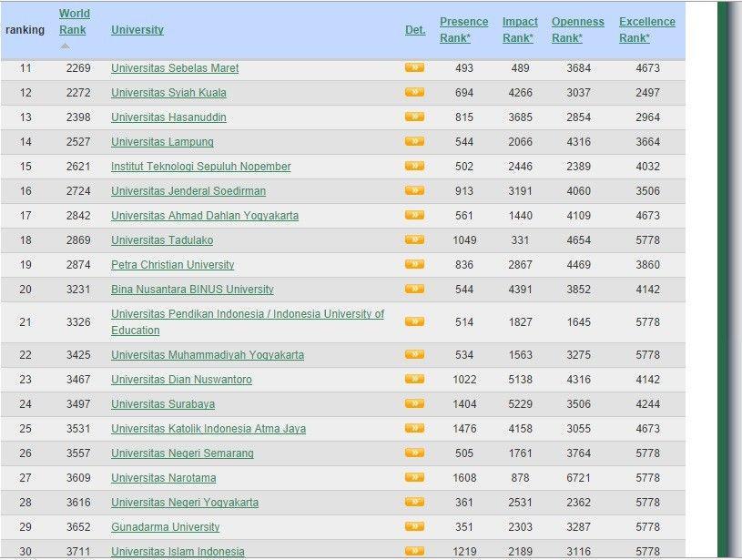The width and height of the screenshot is (742, 560).
Task: Open Universitas Islam Indonesia link
Action: coord(178,552)
